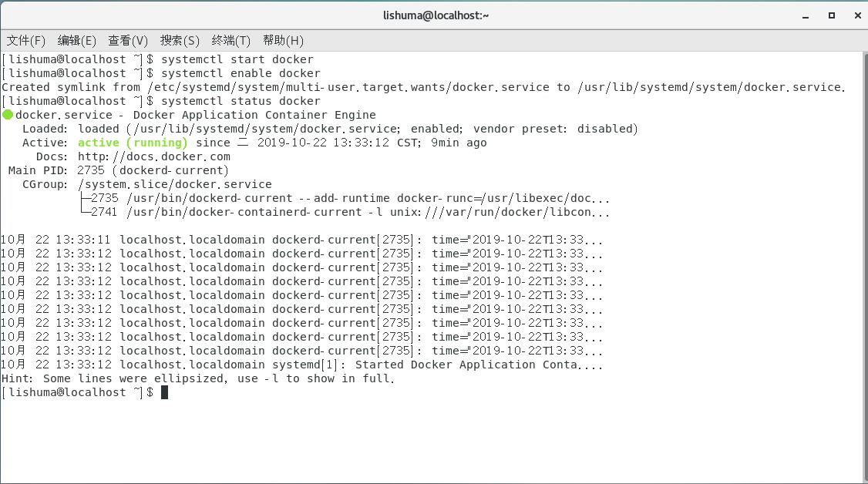Viewport: 868px width, 484px height.
Task: Click the 'Hint: Some lines were ellipsized' line
Action: click(197, 378)
